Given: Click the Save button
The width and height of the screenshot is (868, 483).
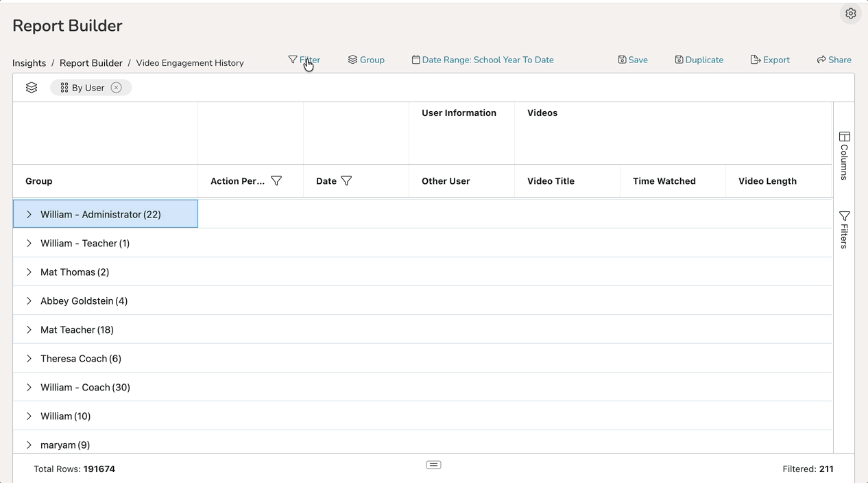Looking at the screenshot, I should click(x=632, y=60).
